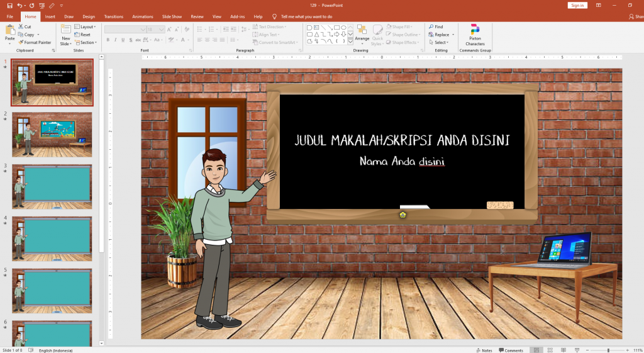Clear all formatting icon
Screen dimensions: 644x353
coord(187,29)
